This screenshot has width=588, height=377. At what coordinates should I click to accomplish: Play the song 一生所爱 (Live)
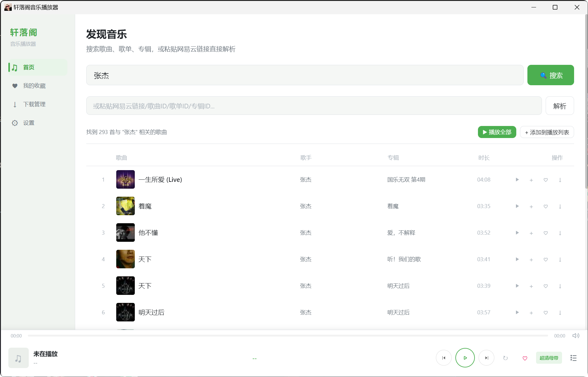click(517, 180)
